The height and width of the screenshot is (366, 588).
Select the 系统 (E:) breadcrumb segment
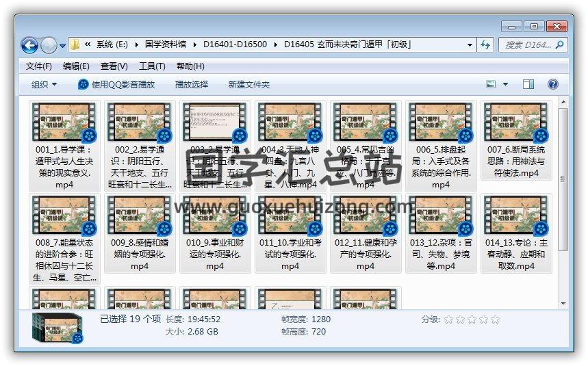tap(112, 44)
